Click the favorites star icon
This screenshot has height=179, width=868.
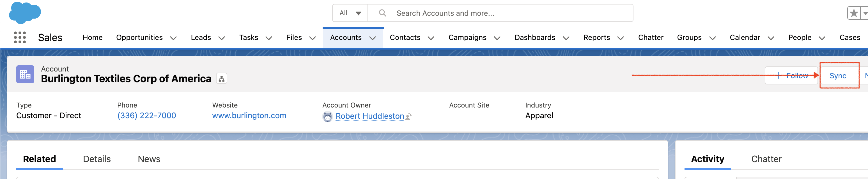[853, 13]
